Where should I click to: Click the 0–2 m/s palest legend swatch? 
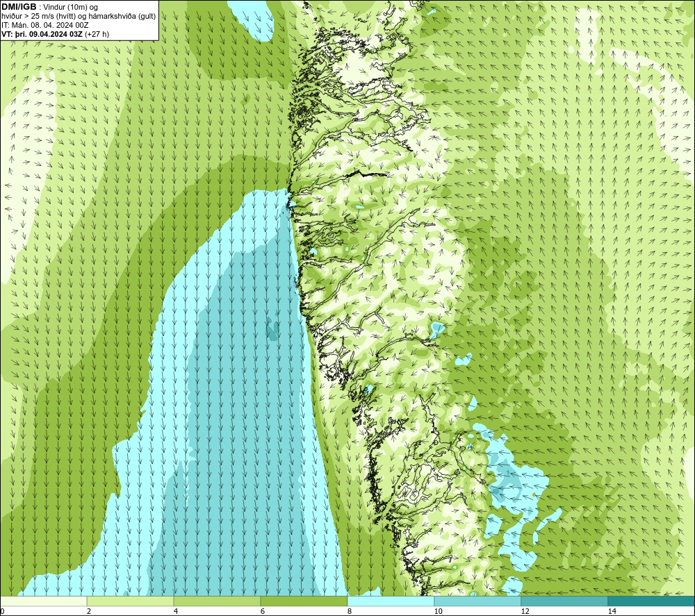click(44, 601)
